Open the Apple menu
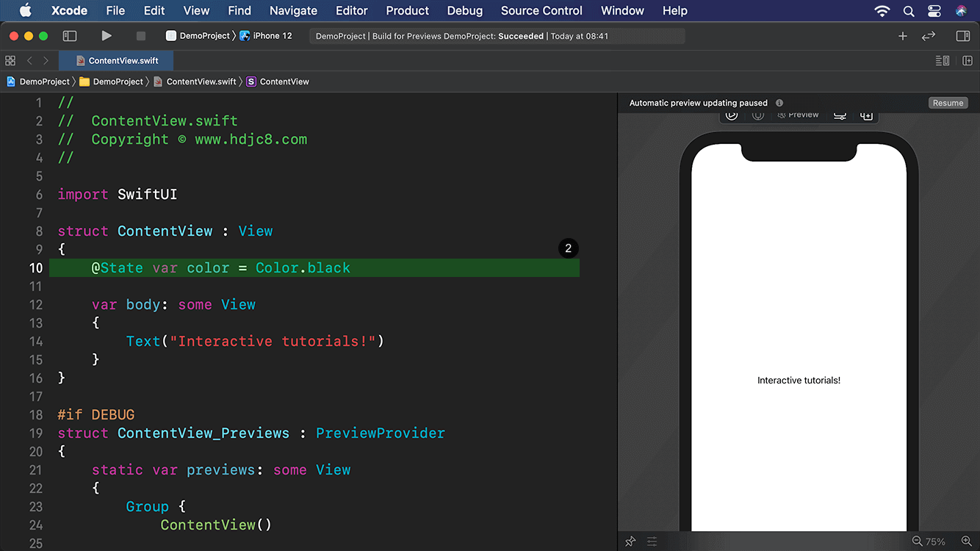 25,10
